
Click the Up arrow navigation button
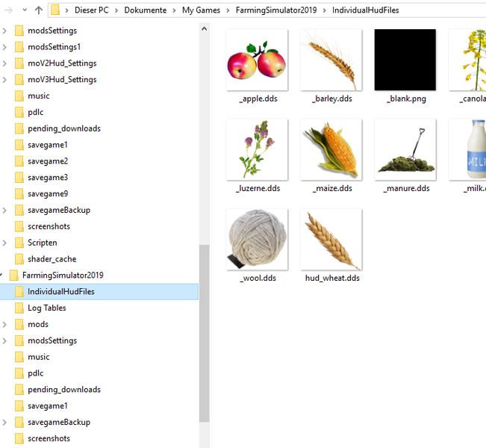39,10
